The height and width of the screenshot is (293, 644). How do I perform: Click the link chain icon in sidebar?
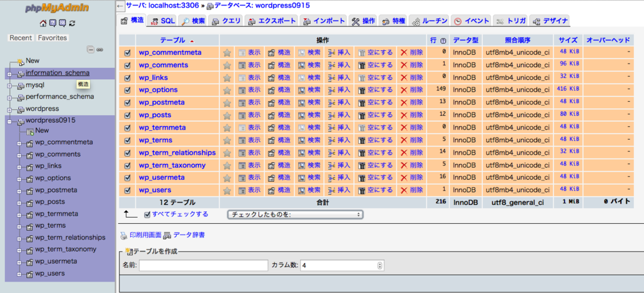click(x=100, y=50)
